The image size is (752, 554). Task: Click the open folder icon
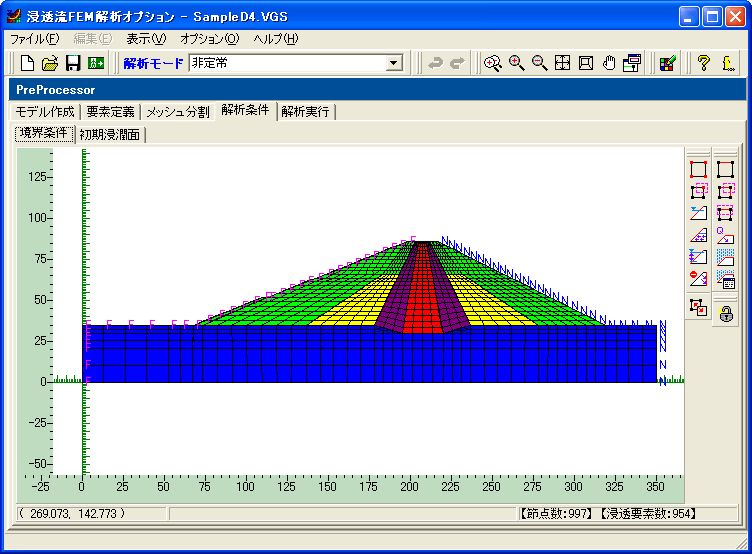(x=50, y=63)
